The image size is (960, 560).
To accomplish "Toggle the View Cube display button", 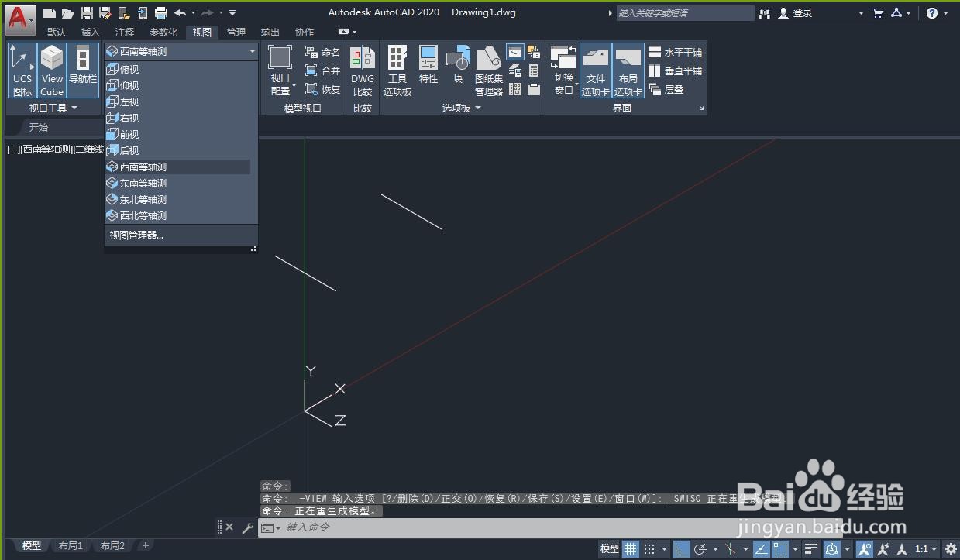I will (x=52, y=70).
